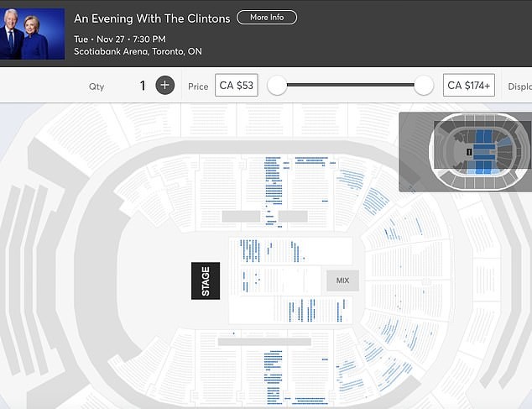Increase ticket quantity with the plus button

click(164, 85)
